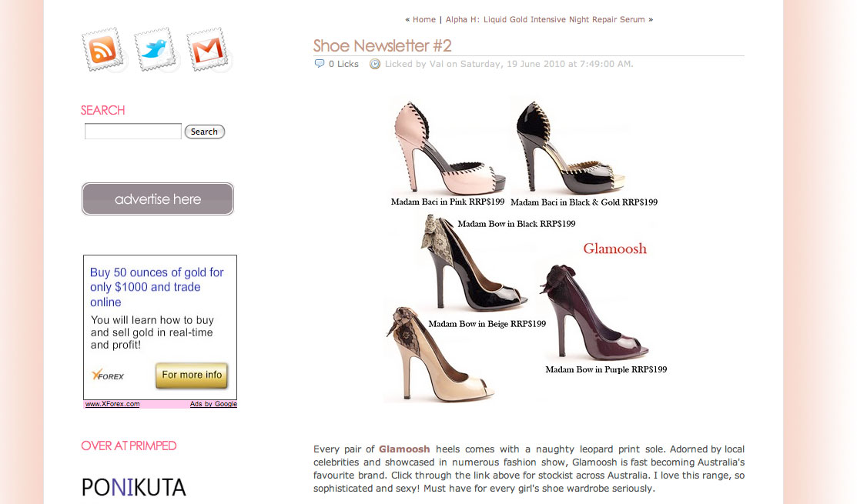Open the 0 Licks comments link
The image size is (857, 504).
pos(343,64)
